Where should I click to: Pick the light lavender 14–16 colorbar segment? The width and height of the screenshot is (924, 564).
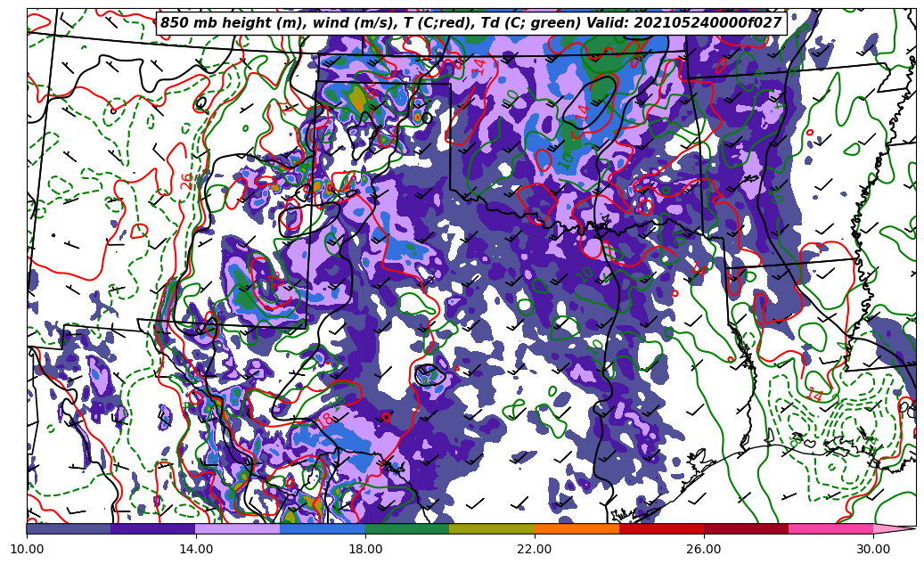[x=238, y=528]
